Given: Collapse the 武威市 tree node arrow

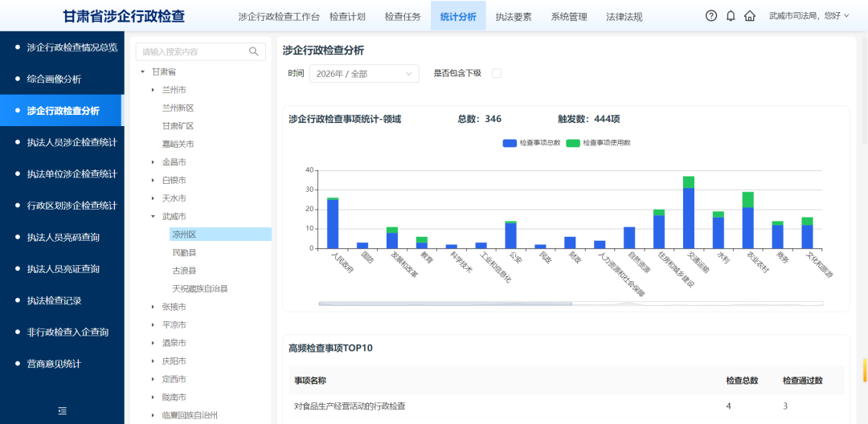Looking at the screenshot, I should tap(153, 217).
